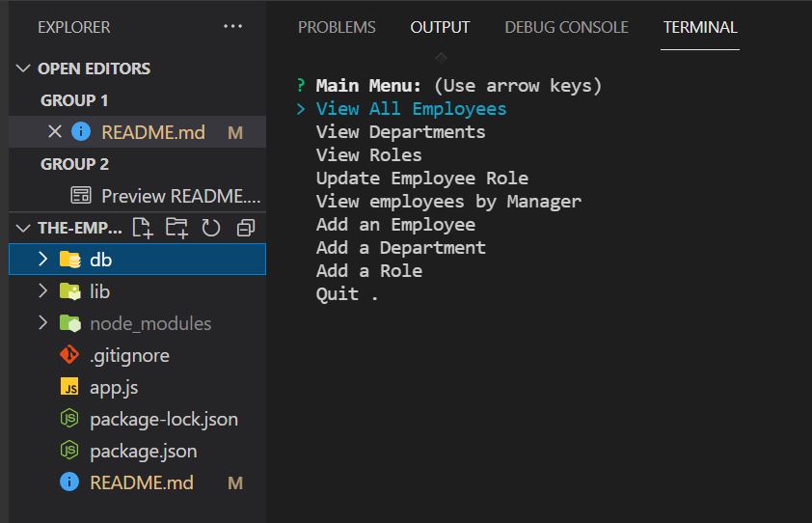Viewport: 812px width, 523px height.
Task: Click 'Add a Department' terminal line
Action: point(401,248)
